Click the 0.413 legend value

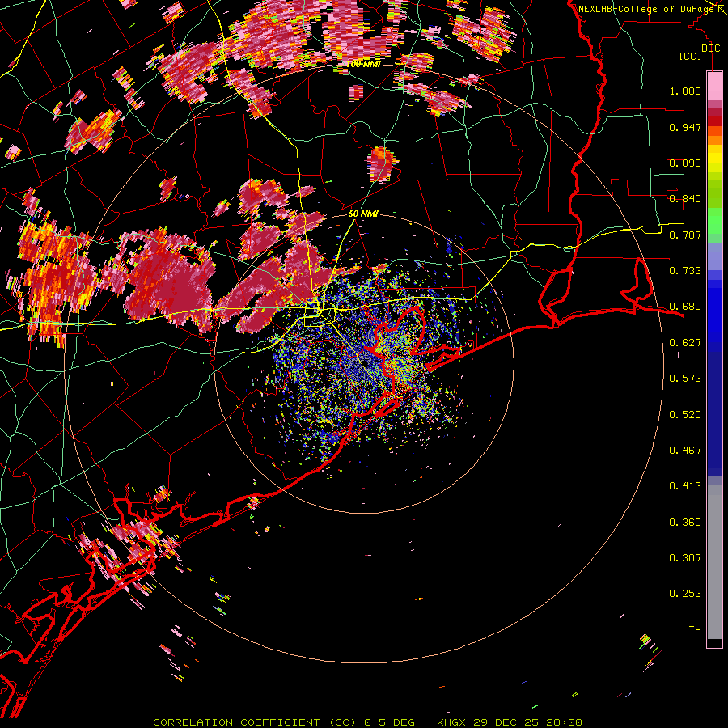(685, 486)
